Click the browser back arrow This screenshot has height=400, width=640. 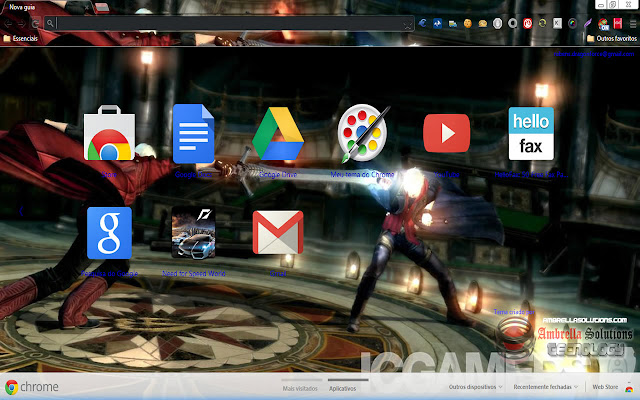(8, 24)
